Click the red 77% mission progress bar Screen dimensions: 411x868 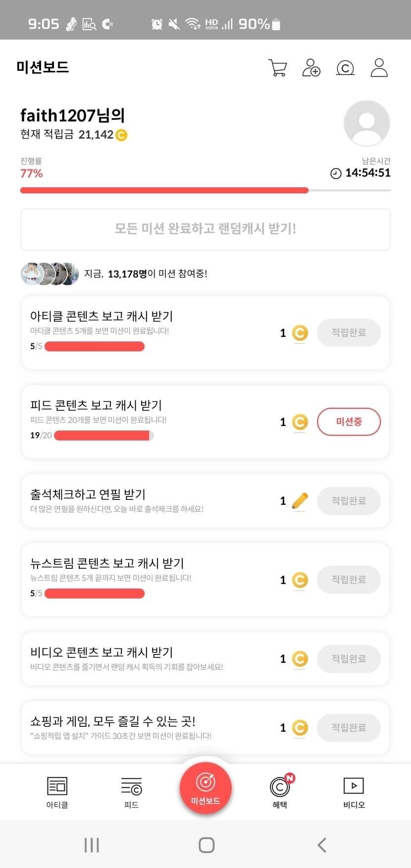point(164,190)
